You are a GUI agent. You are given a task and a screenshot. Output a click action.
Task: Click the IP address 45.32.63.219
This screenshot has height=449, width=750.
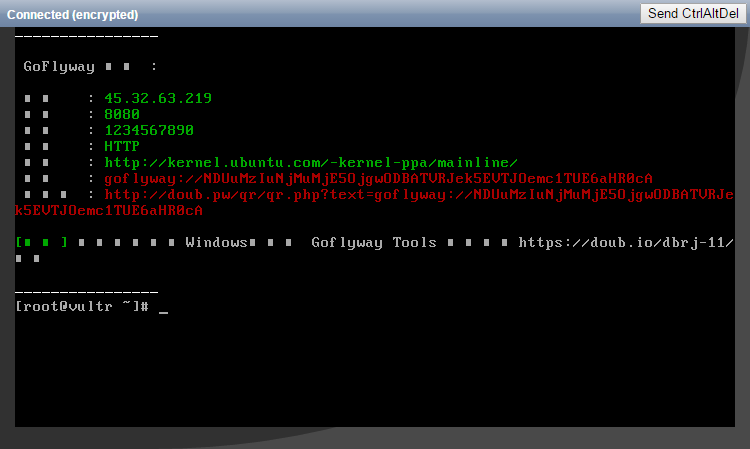tap(158, 98)
